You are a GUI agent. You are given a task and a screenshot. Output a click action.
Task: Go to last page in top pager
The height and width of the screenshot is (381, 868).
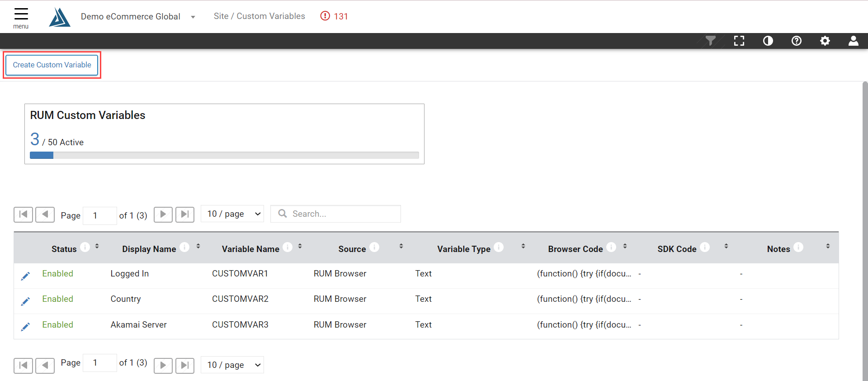tap(185, 214)
